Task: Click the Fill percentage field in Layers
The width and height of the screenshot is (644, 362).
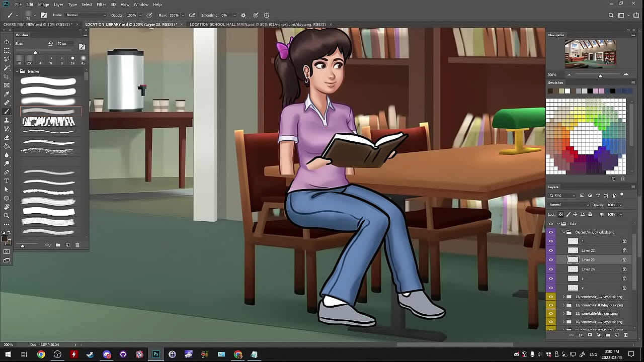Action: (x=612, y=214)
